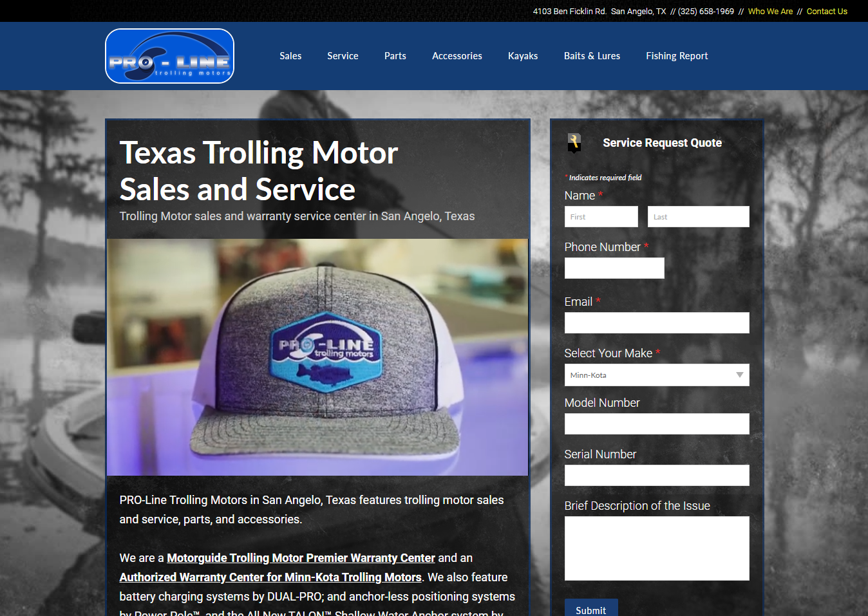868x616 pixels.
Task: Go to the Parts page
Action: coord(395,56)
